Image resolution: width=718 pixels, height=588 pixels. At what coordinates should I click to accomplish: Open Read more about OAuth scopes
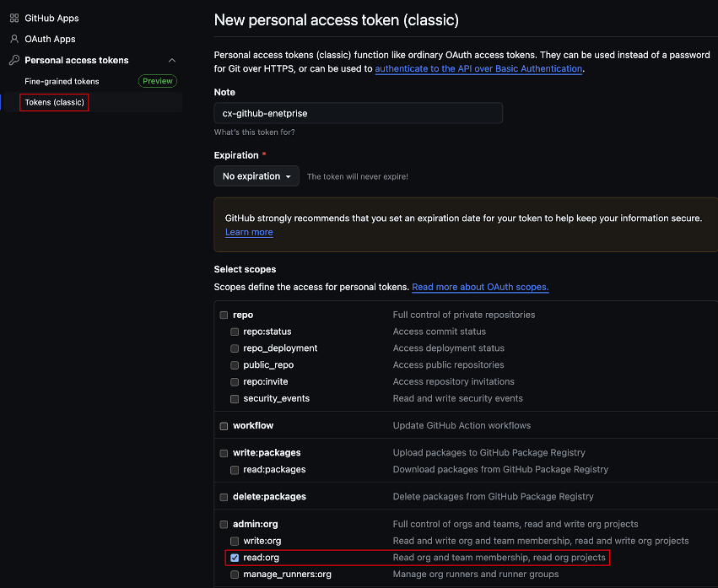(480, 287)
